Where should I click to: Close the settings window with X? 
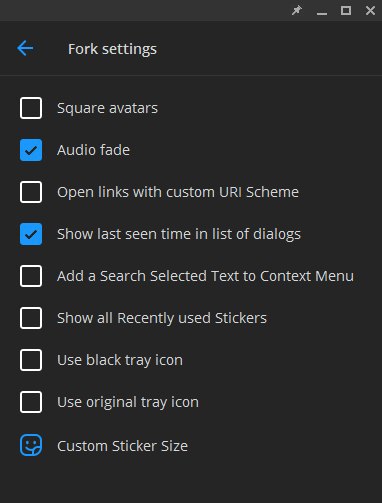click(370, 11)
